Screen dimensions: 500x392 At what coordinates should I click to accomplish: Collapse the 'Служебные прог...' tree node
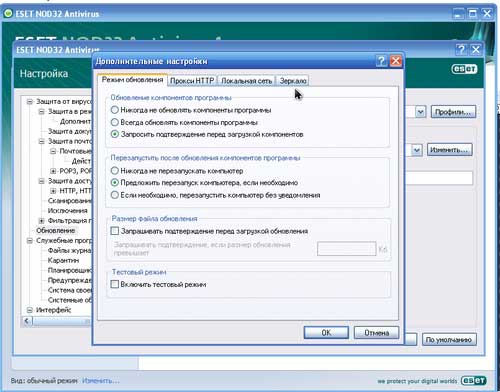pyautogui.click(x=30, y=240)
